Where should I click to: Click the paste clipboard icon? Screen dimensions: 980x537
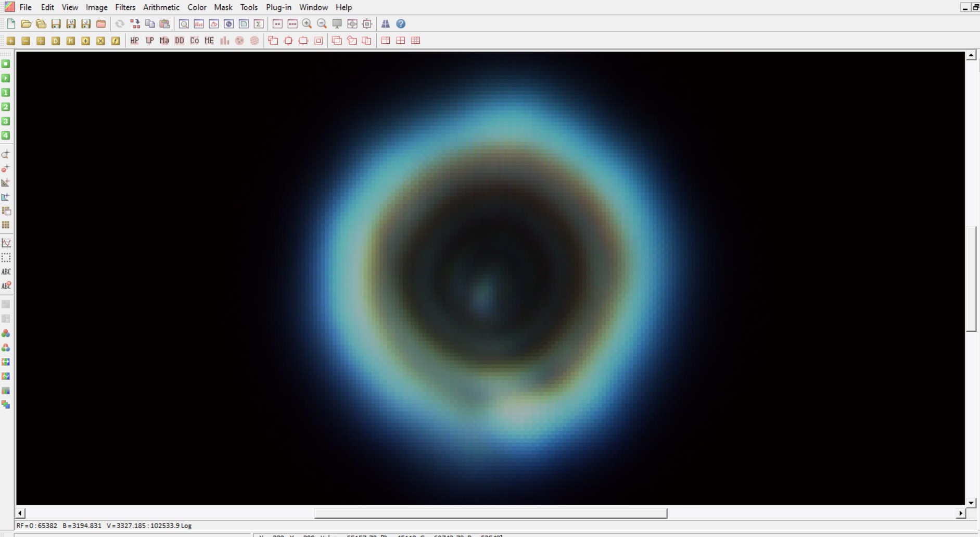tap(165, 24)
